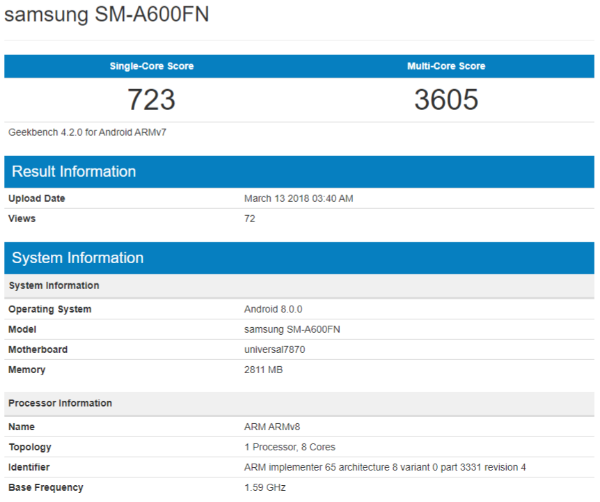Click the Model value in the system table
This screenshot has width=600, height=502.
point(291,329)
